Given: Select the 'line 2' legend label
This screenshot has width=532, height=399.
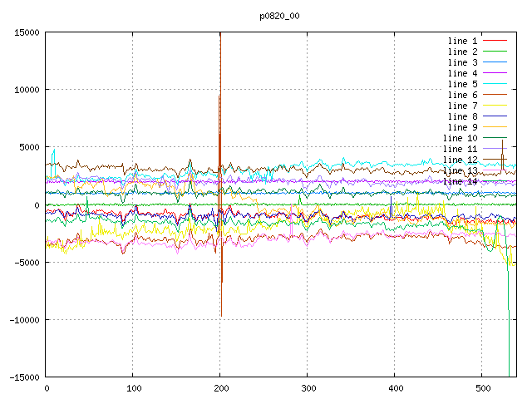Looking at the screenshot, I should pos(462,52).
